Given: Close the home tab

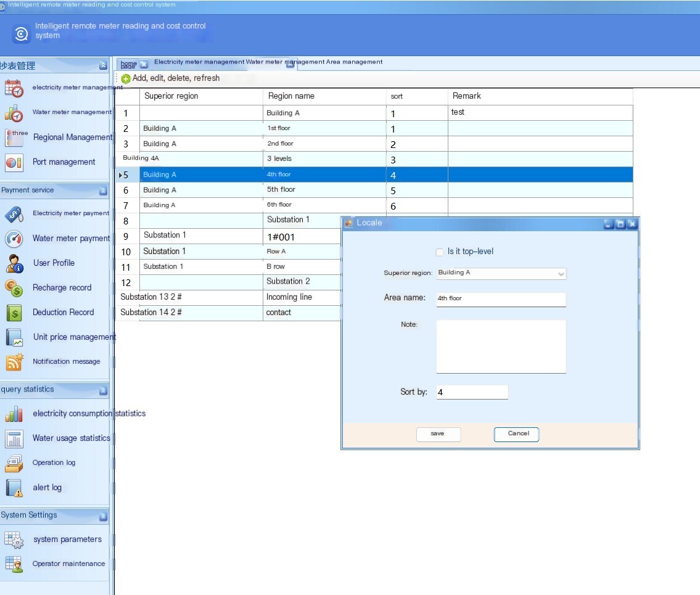Looking at the screenshot, I should point(144,65).
